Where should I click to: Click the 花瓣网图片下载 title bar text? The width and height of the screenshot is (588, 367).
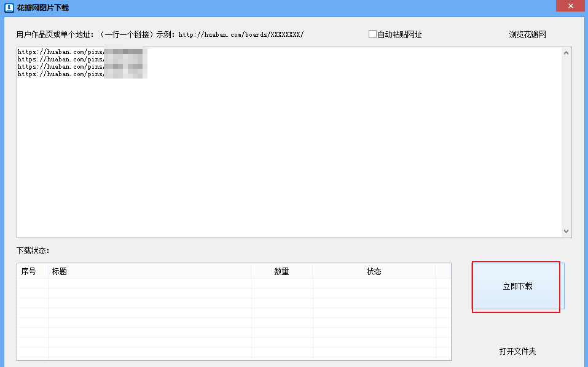[x=43, y=8]
